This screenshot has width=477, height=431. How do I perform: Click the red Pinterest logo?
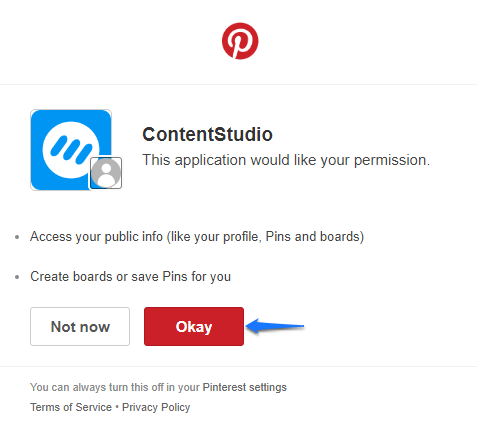[240, 41]
